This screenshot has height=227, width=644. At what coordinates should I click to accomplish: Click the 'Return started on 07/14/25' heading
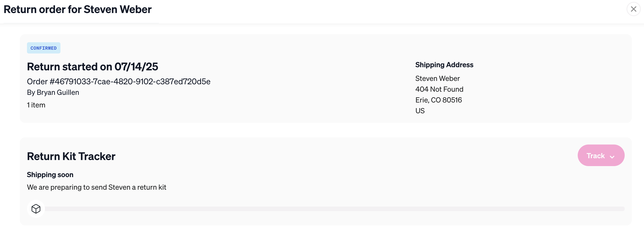click(x=93, y=67)
